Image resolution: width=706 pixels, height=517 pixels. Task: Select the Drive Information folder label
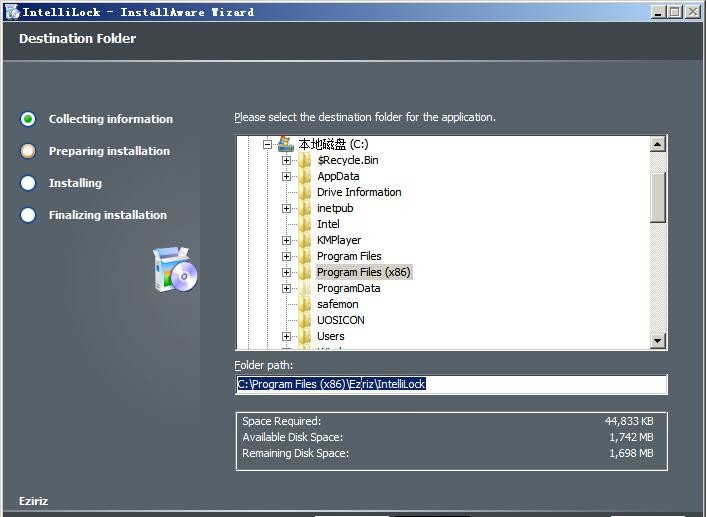(359, 192)
